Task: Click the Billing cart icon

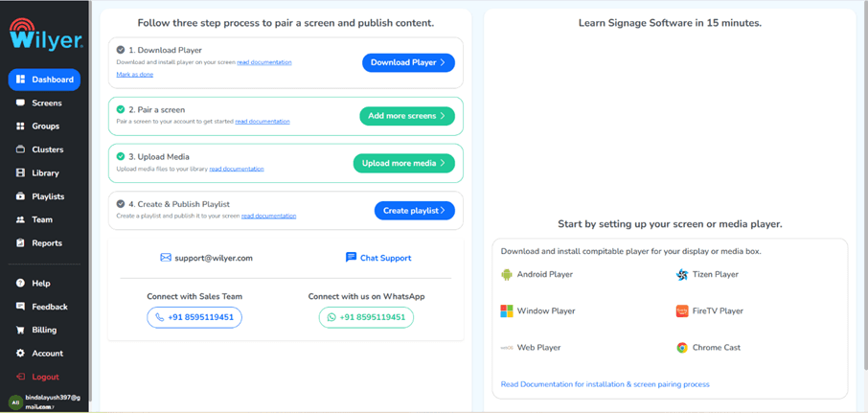Action: tap(20, 330)
